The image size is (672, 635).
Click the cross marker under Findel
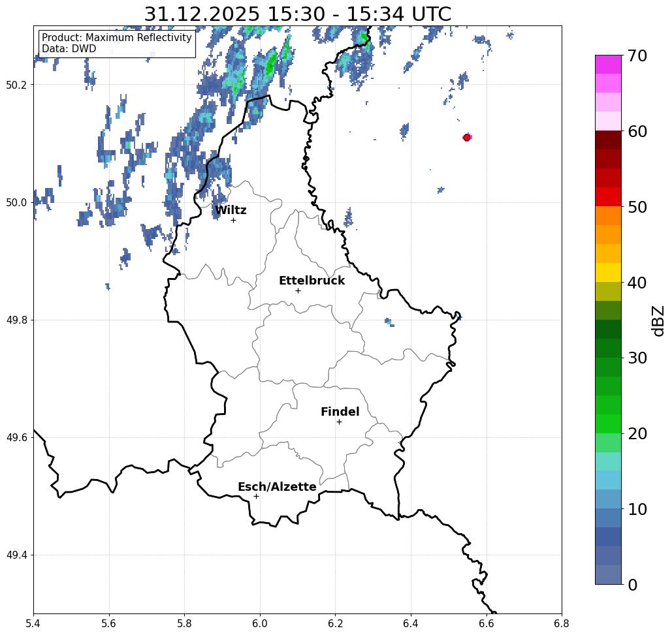click(x=339, y=422)
